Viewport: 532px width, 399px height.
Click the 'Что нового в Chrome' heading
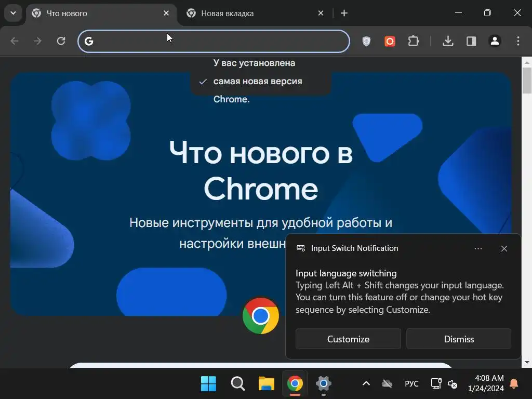coord(261,170)
